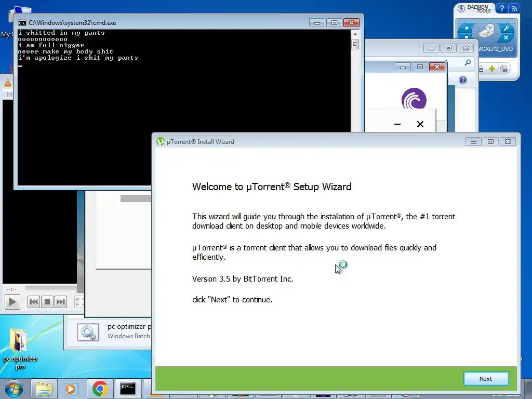
Task: Click the black minimize dash in BitTorrent popup
Action: pyautogui.click(x=397, y=124)
